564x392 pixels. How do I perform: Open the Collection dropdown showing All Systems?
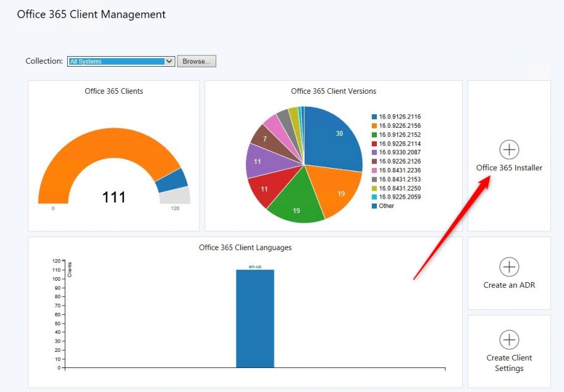(121, 62)
